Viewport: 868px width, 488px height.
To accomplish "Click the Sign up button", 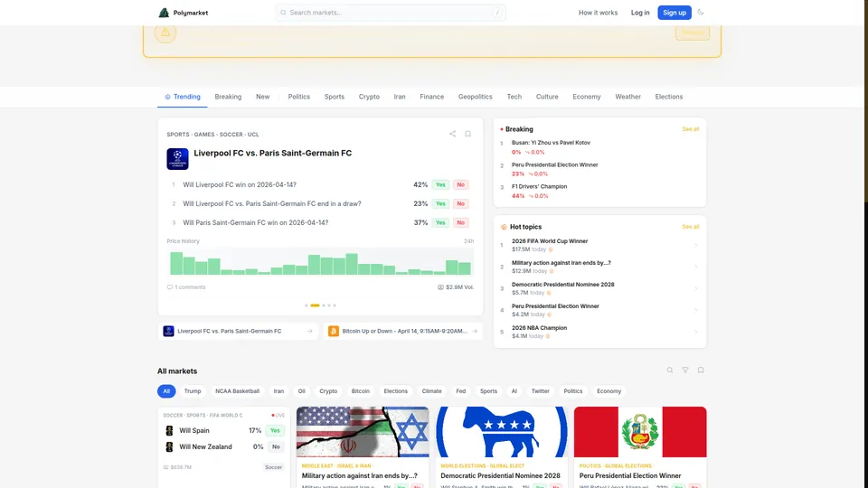I will [x=675, y=13].
